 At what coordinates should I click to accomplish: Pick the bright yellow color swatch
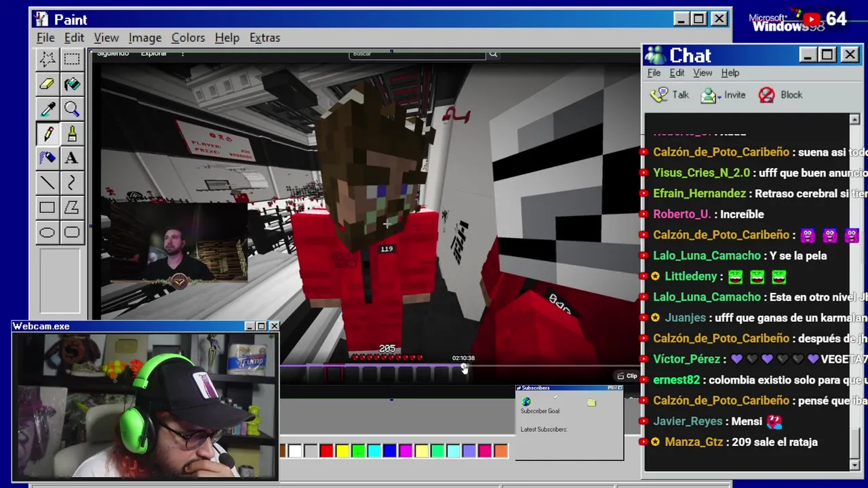click(342, 451)
